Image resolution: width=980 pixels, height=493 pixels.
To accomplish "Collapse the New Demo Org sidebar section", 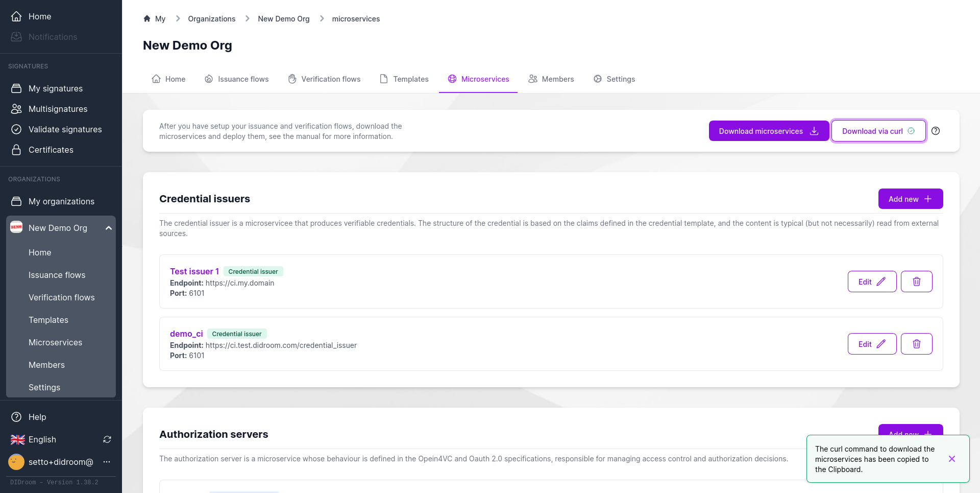I will click(x=108, y=228).
